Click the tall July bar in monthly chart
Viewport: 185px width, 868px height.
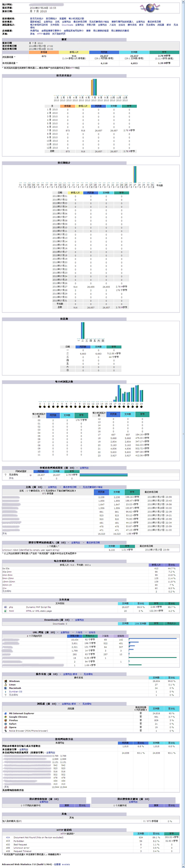pos(94,86)
